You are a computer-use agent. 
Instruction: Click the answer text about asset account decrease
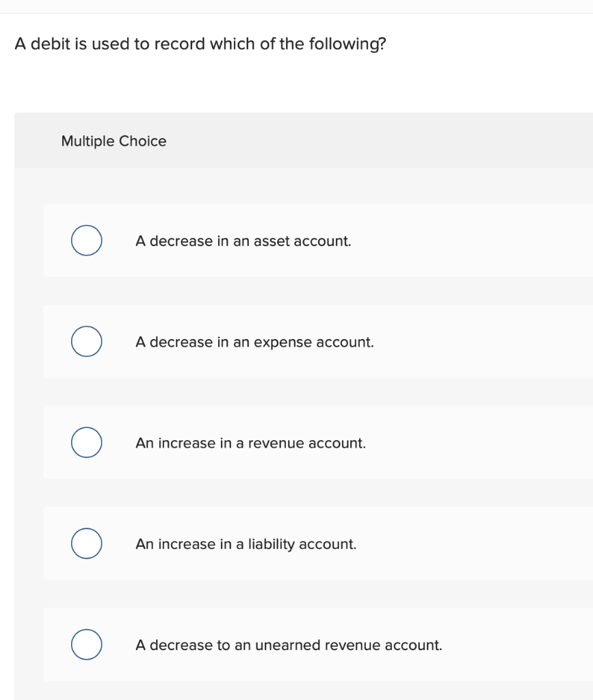point(243,241)
